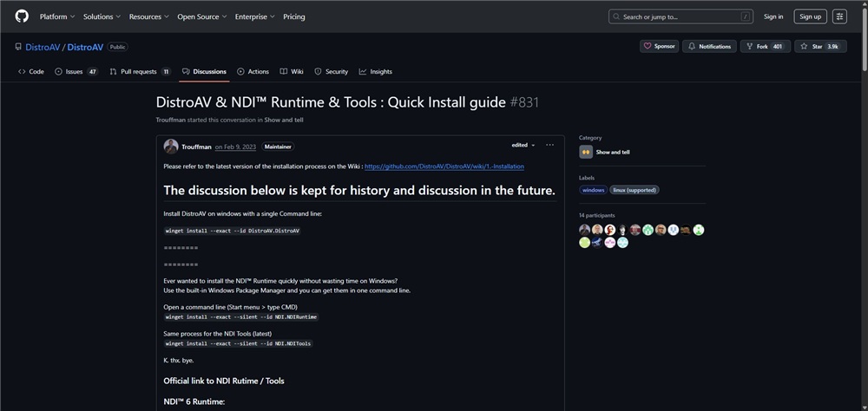Click the Sign up button
Image resolution: width=868 pixels, height=411 pixels.
[811, 16]
